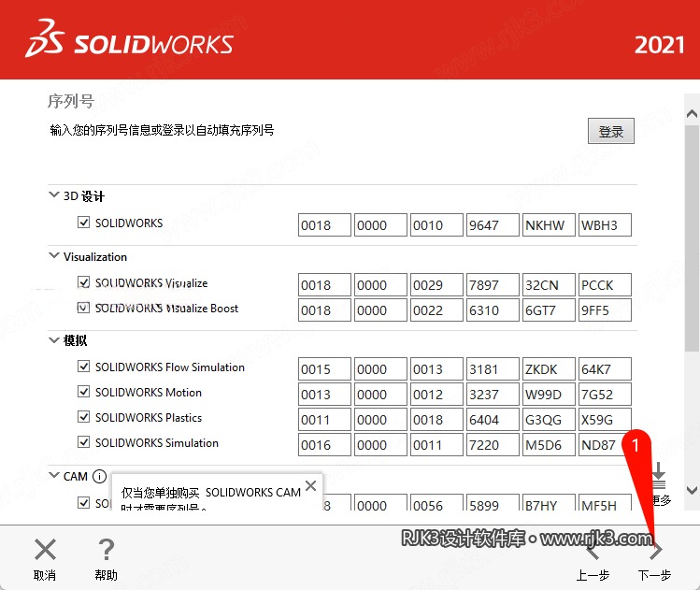Screen dimensions: 700x590
Task: Click the Cancel X icon
Action: coord(45,550)
